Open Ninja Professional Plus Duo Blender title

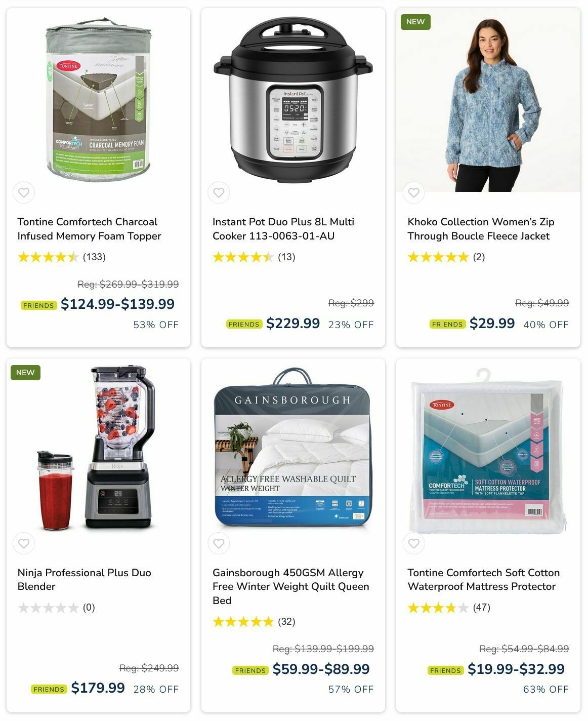click(x=84, y=579)
